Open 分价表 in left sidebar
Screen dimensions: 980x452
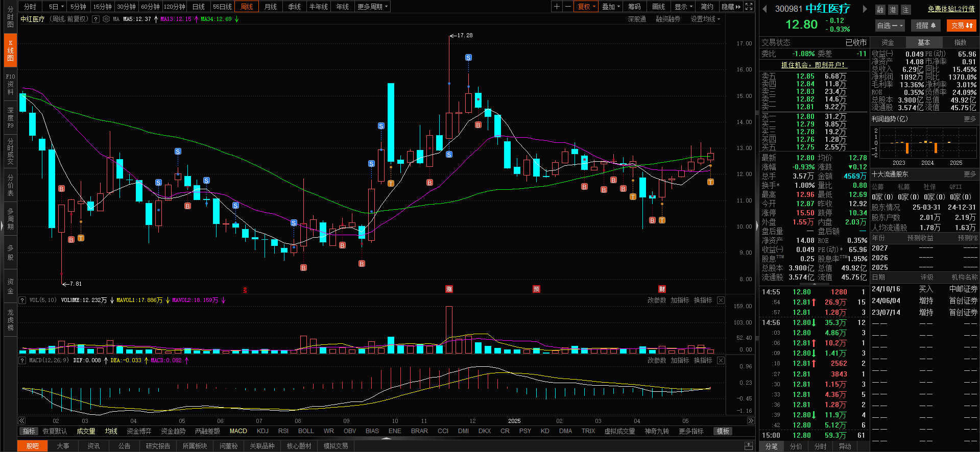(10, 185)
